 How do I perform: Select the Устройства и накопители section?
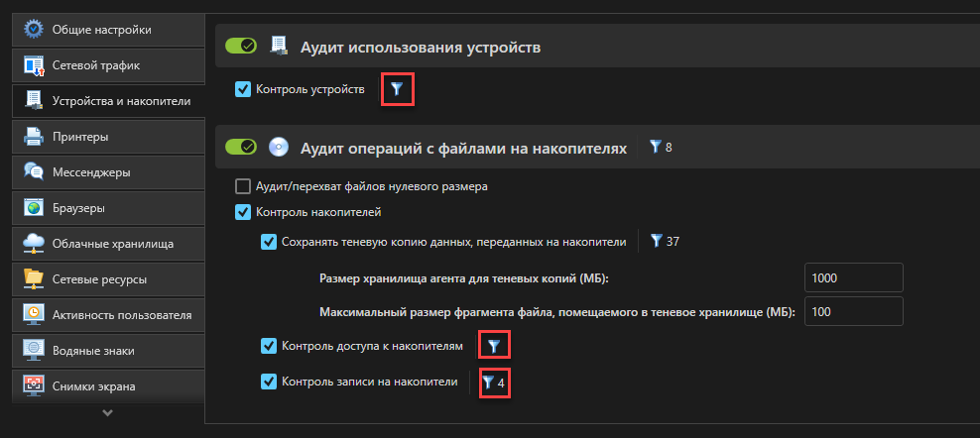pyautogui.click(x=109, y=101)
